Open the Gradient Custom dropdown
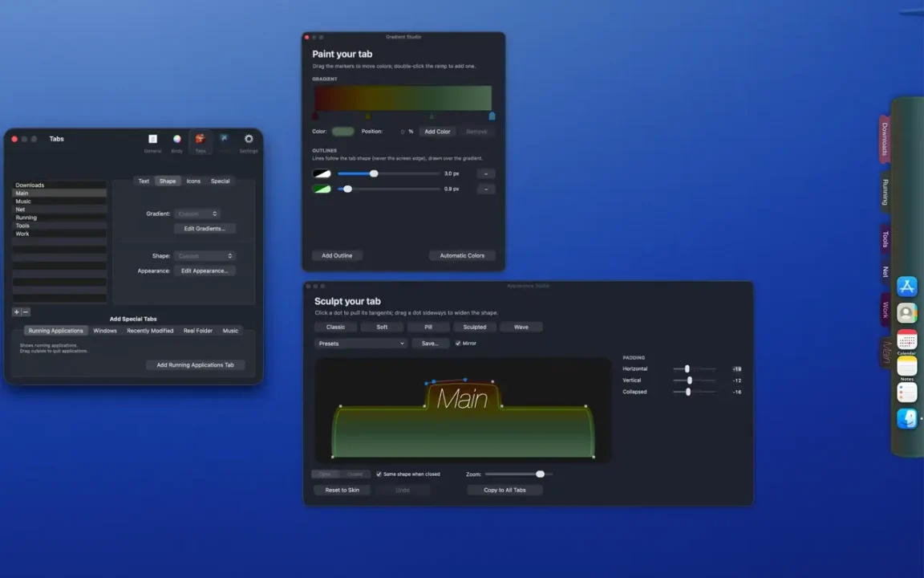924x578 pixels. [197, 214]
